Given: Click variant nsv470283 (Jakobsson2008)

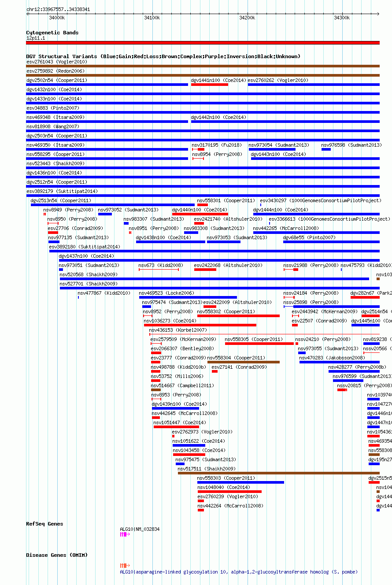Looking at the screenshot, I should (x=332, y=358).
